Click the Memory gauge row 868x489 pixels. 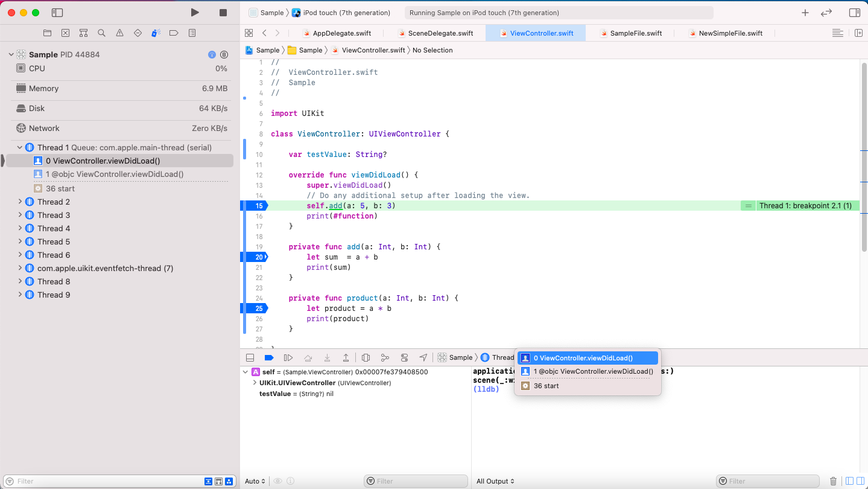pos(119,89)
